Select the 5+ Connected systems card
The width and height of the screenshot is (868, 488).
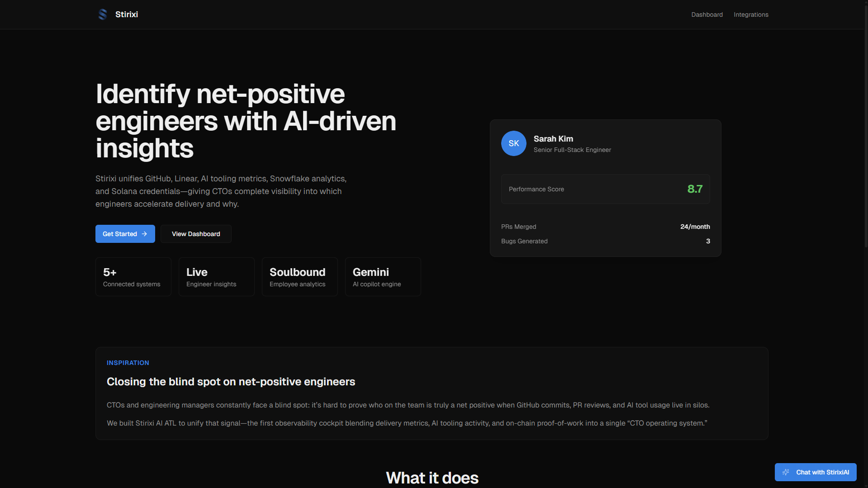click(133, 277)
